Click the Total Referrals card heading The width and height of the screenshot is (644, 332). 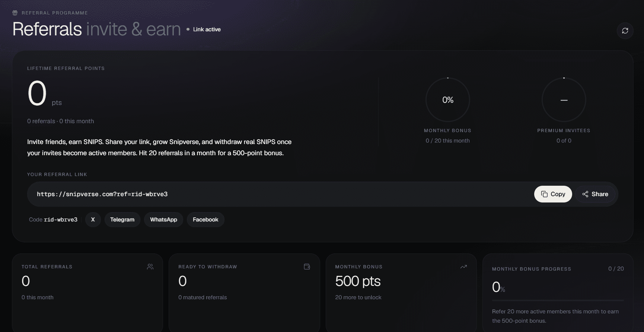coord(47,267)
